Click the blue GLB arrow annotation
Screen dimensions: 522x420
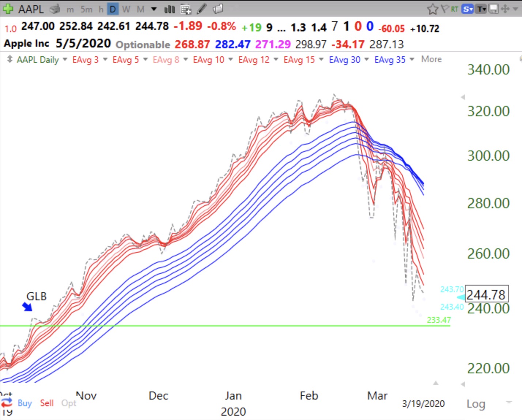point(27,306)
